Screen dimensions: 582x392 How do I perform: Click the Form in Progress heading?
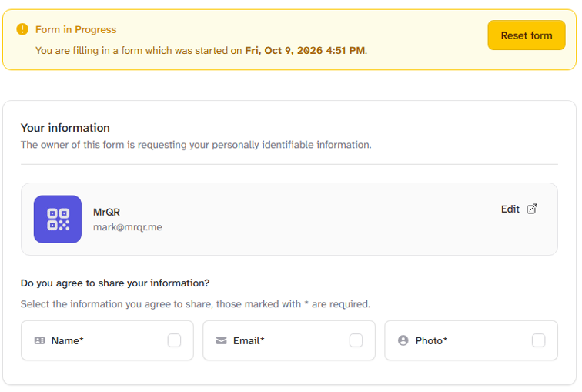75,30
